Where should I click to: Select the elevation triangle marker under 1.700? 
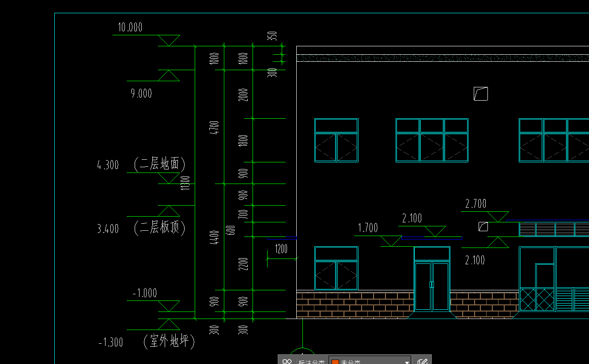click(x=391, y=241)
